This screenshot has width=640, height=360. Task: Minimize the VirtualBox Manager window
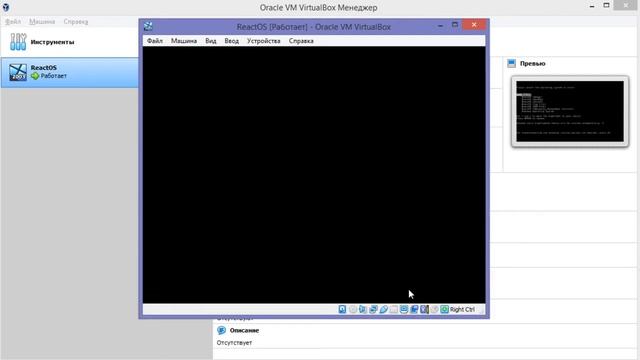[592, 6]
